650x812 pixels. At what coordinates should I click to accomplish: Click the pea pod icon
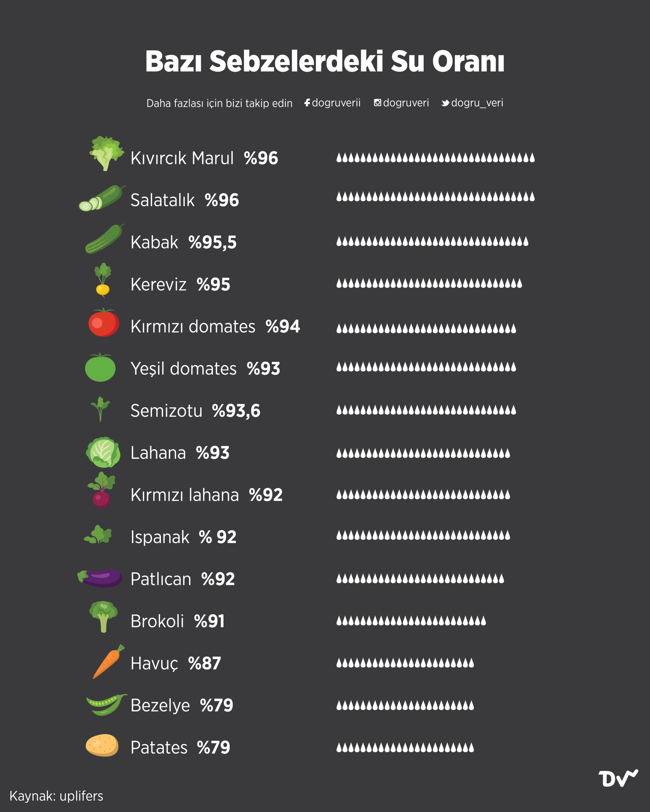pos(107,704)
